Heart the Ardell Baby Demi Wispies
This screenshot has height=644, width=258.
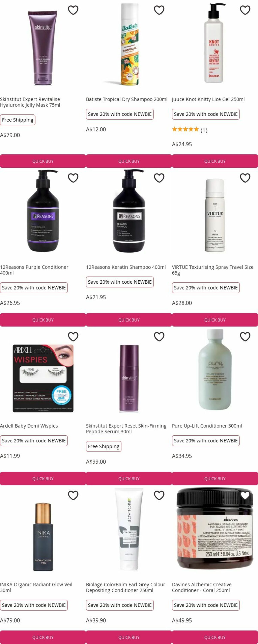pos(73,337)
